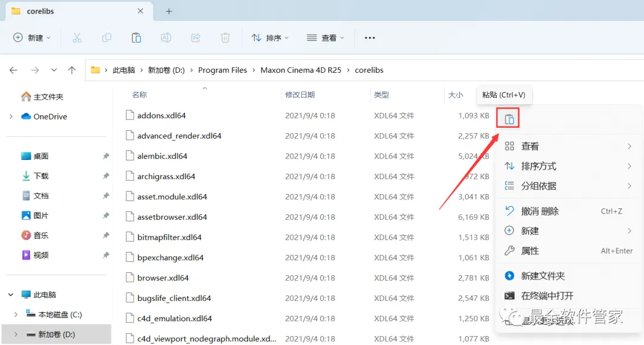This screenshot has width=644, height=345.
Task: Choose 属性 in context menu
Action: pos(568,251)
